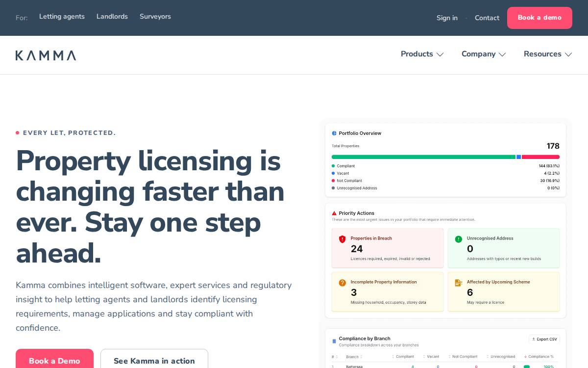Click the blue Vacant legend dot
The width and height of the screenshot is (588, 368).
coord(333,173)
